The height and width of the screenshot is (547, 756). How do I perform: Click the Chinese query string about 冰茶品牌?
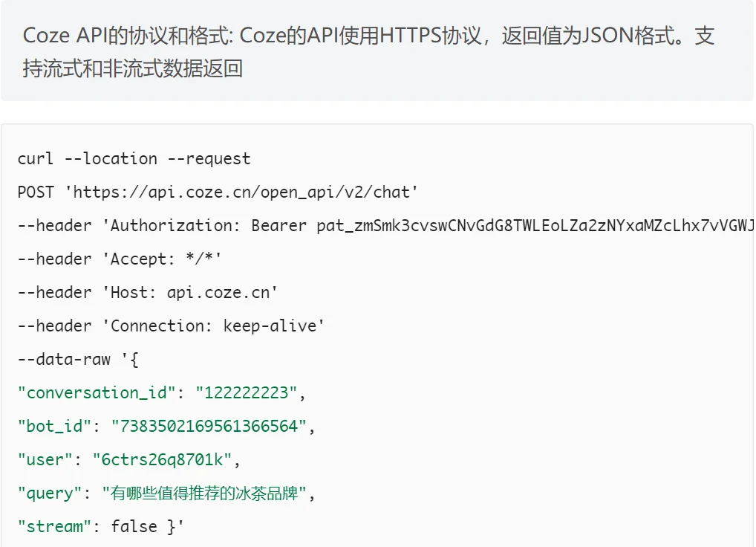(204, 493)
